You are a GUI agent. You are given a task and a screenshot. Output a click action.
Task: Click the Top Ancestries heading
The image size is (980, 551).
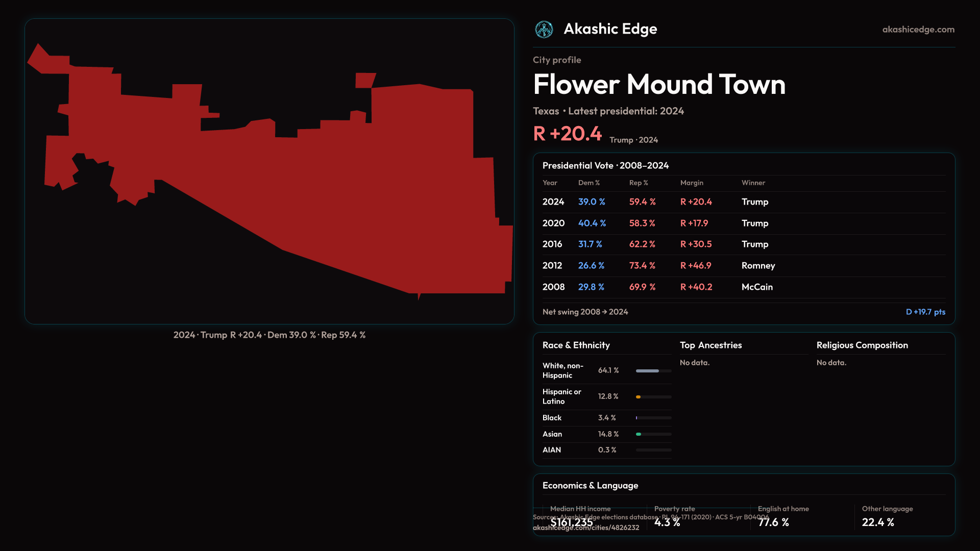(x=710, y=345)
